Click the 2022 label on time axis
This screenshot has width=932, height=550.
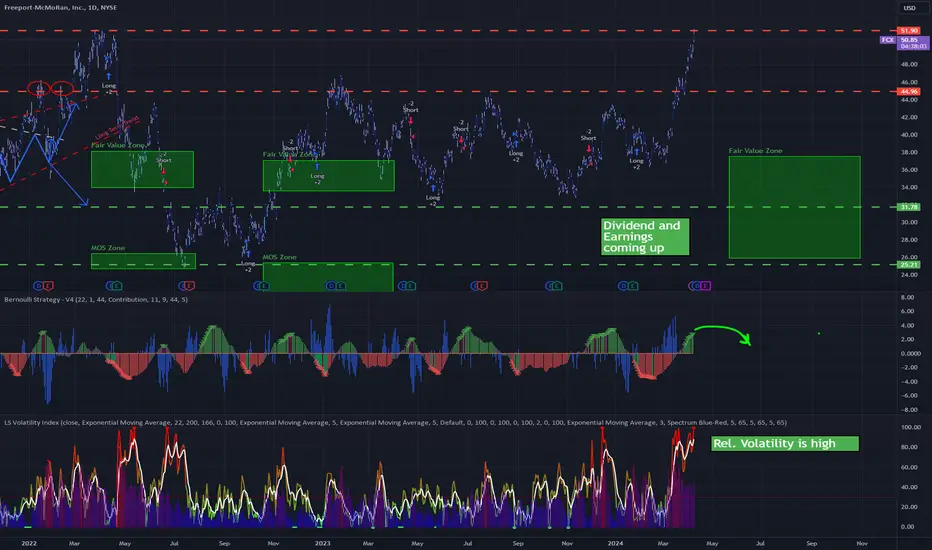[29, 543]
